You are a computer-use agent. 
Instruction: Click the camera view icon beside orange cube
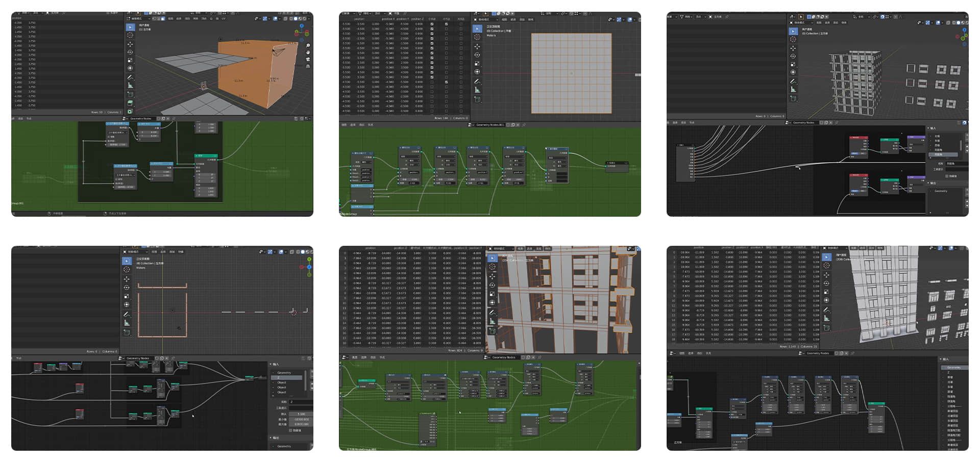click(x=308, y=59)
